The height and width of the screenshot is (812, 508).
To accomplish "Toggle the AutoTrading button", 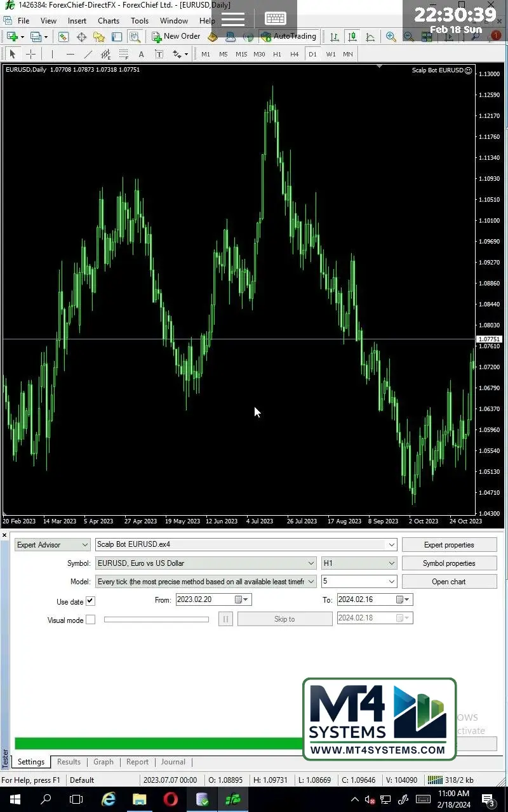I will [x=288, y=37].
